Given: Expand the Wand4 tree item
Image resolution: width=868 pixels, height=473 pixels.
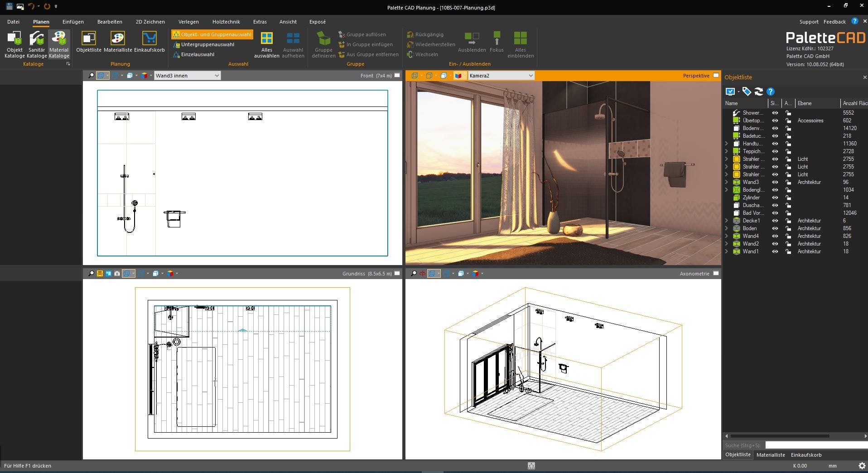Looking at the screenshot, I should (x=727, y=236).
